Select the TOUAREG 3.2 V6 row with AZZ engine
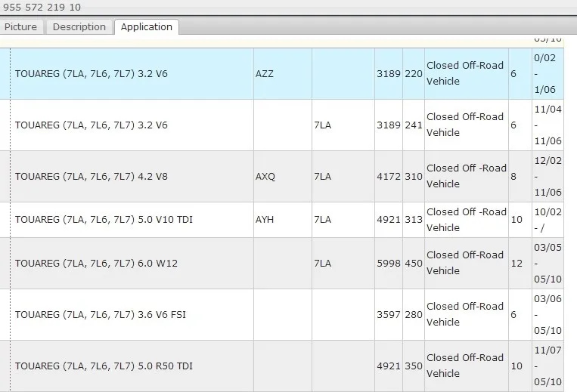The image size is (577, 392). pyautogui.click(x=281, y=73)
